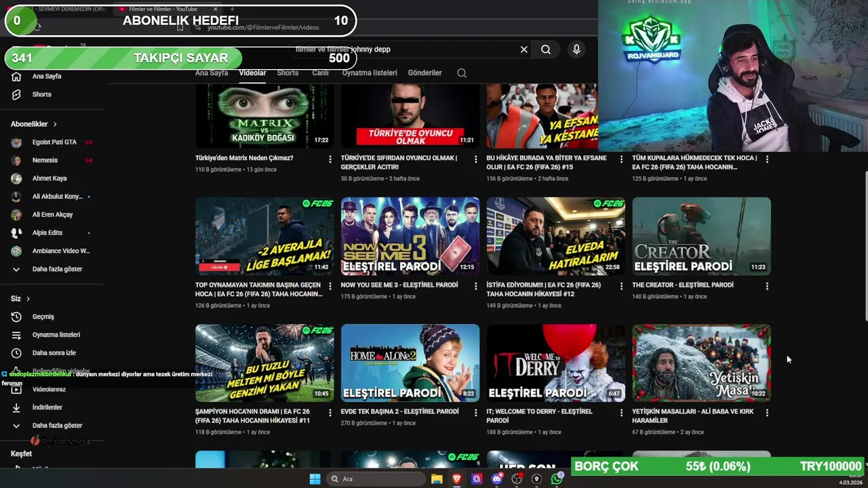This screenshot has width=868, height=488.
Task: Open Oynatma listeleri channel tab
Action: tap(370, 73)
